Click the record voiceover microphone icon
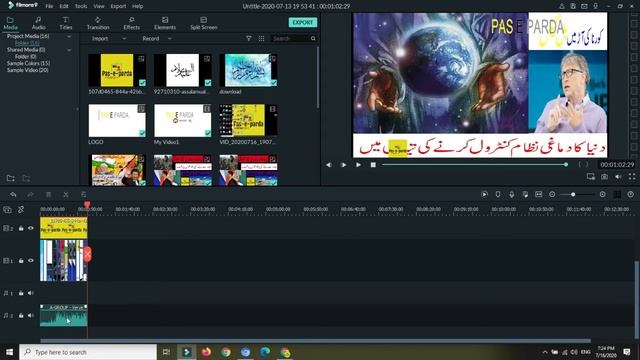Screen dimensions: 640x360 (x=511, y=195)
